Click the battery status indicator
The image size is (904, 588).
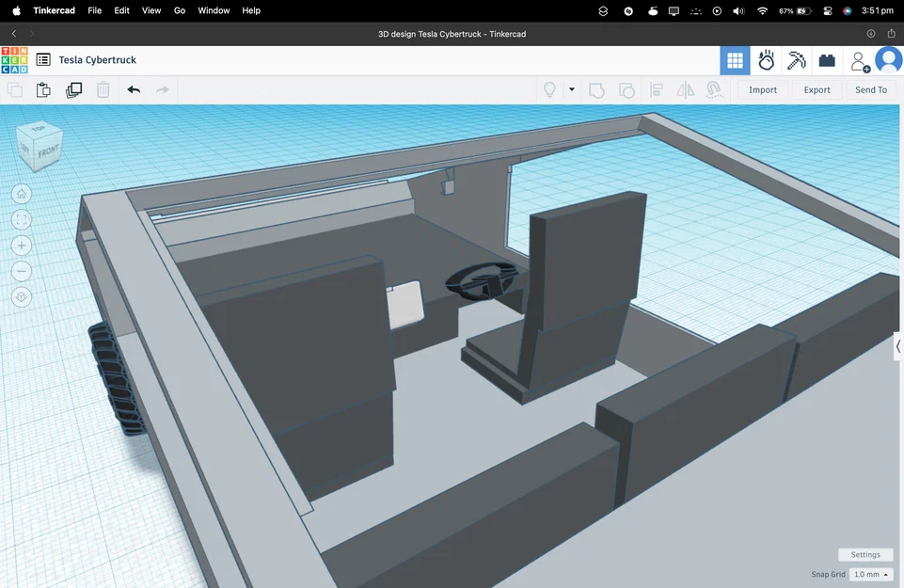click(796, 11)
